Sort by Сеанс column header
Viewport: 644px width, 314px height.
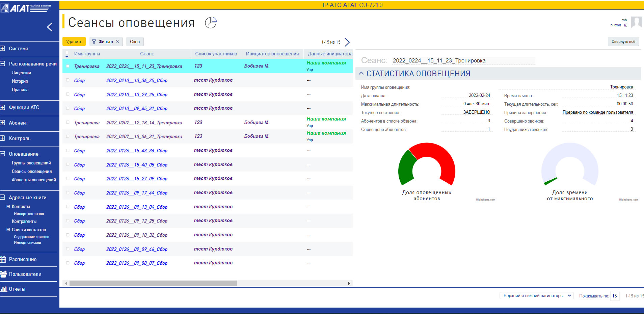click(147, 54)
